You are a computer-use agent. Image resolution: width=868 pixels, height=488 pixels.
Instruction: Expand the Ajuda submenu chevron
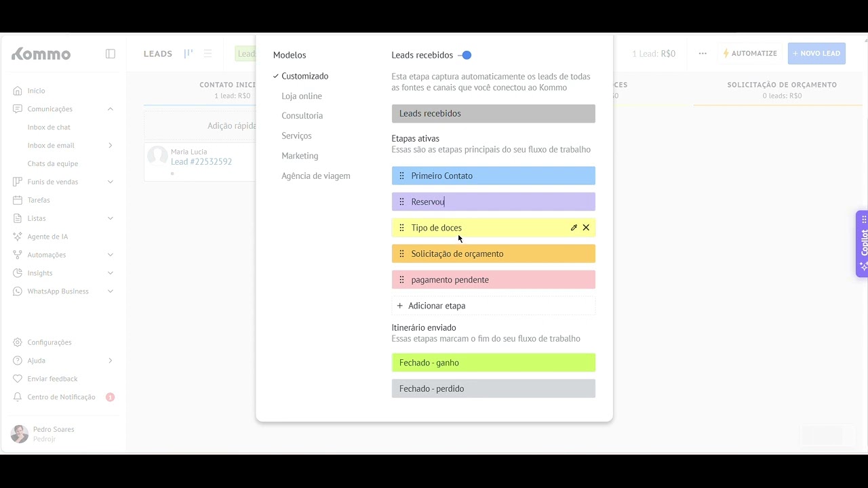pyautogui.click(x=111, y=361)
